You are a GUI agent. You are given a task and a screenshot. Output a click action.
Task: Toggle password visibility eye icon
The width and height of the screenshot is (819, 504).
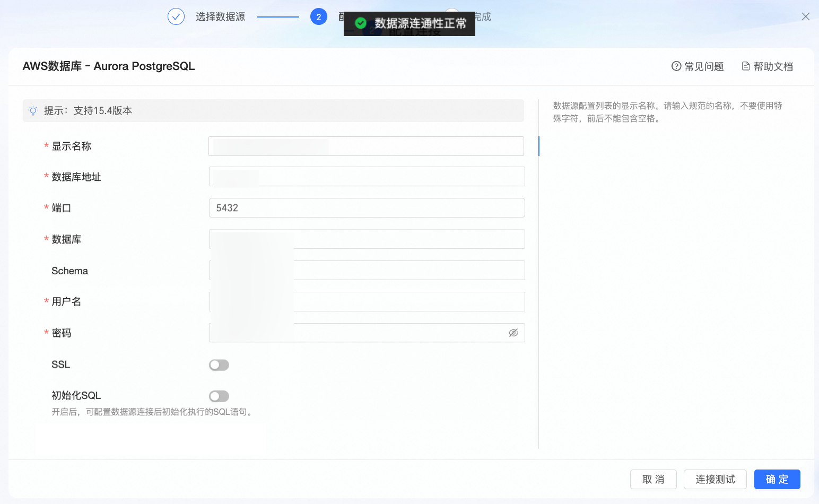click(513, 333)
